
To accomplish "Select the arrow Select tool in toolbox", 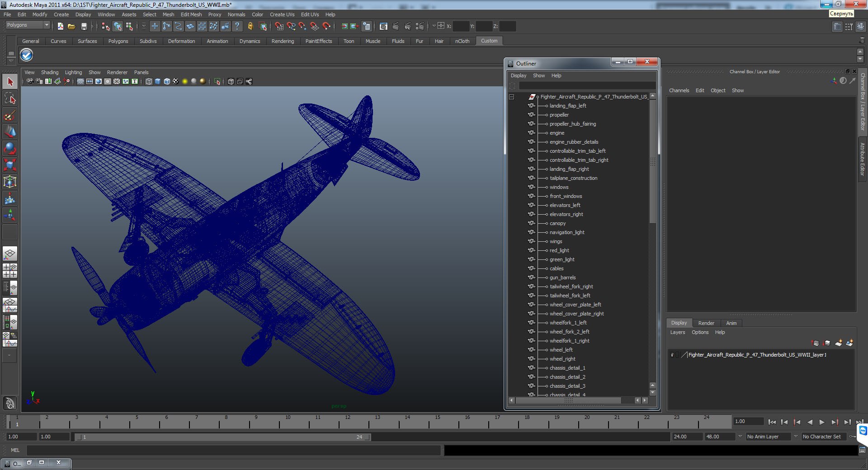I will [10, 82].
